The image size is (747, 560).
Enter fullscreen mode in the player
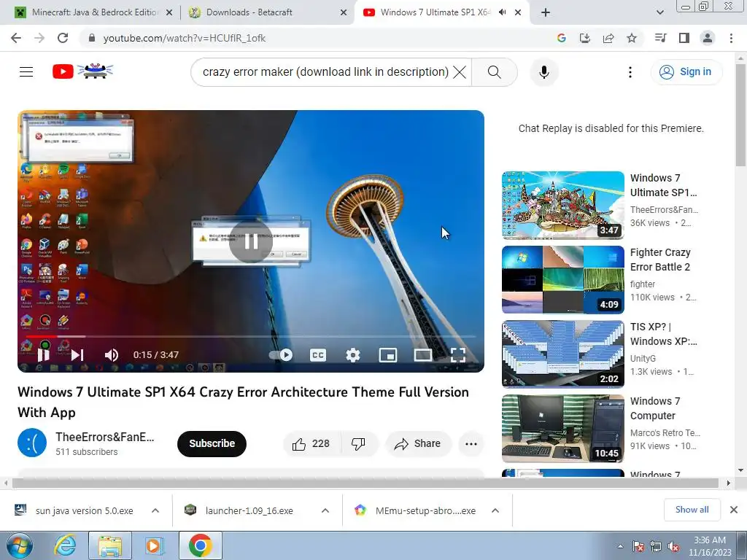coord(458,355)
